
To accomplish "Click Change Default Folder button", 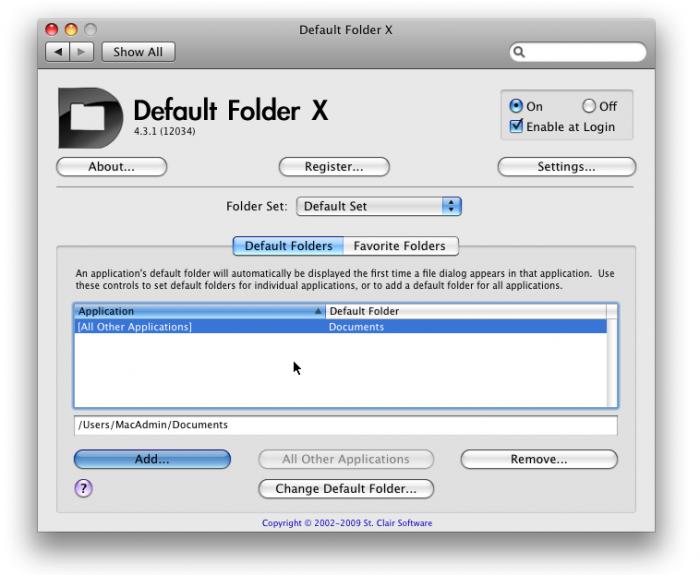I will pyautogui.click(x=346, y=489).
